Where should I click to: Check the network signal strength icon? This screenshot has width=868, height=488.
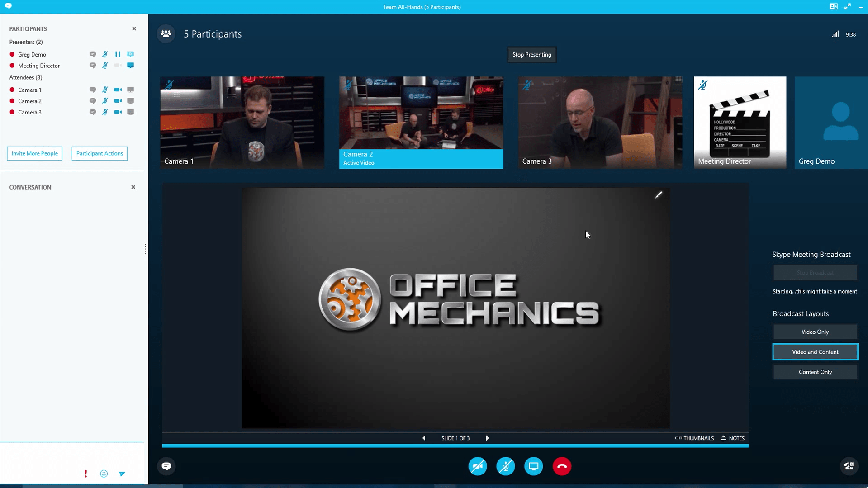click(835, 34)
